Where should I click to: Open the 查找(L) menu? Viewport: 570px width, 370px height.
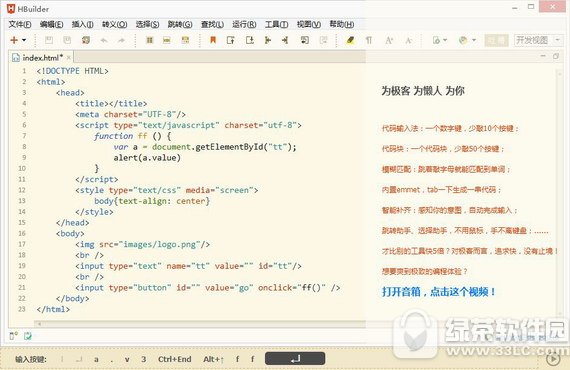pyautogui.click(x=212, y=24)
